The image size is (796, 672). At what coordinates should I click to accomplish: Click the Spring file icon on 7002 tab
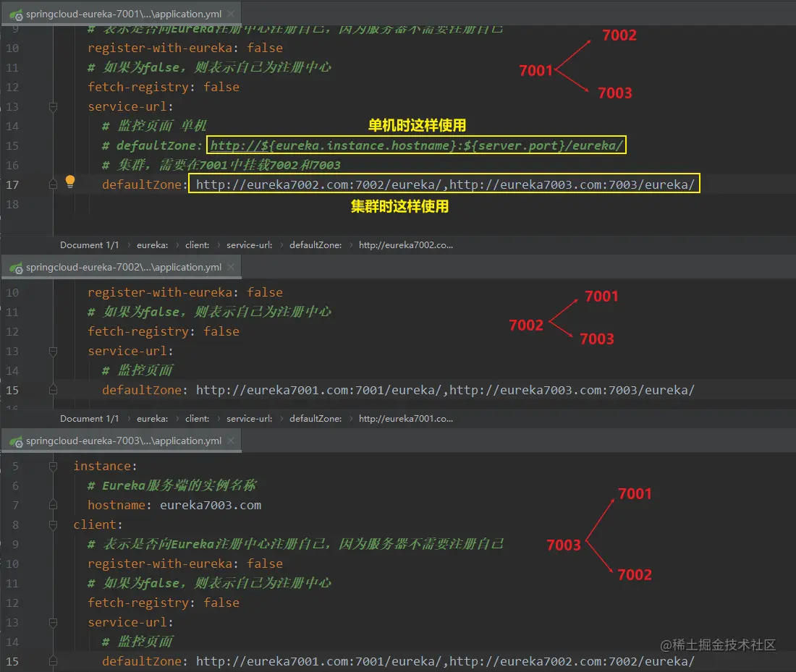[16, 268]
